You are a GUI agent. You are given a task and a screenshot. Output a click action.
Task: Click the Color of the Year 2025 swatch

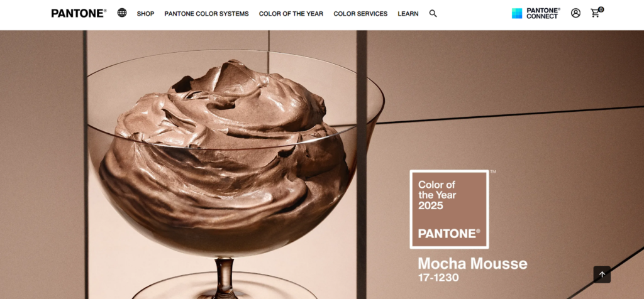pos(449,209)
